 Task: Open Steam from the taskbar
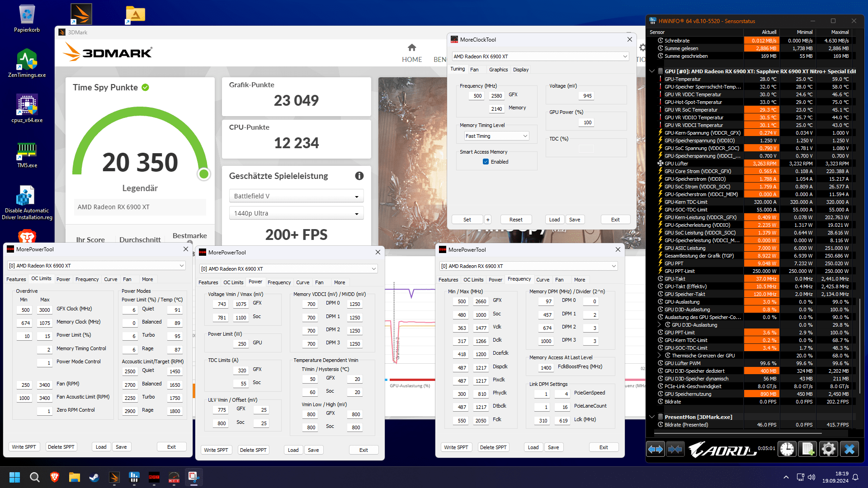click(x=94, y=477)
